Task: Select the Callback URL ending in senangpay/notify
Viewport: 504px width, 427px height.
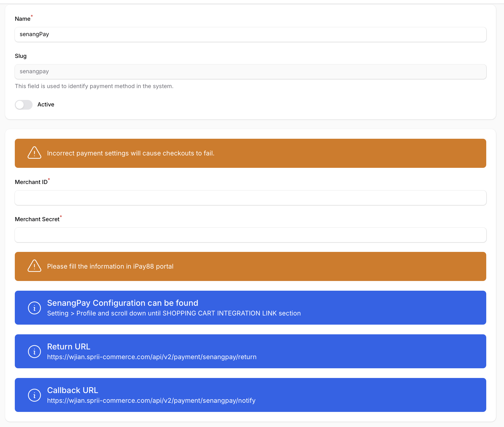Action: click(x=151, y=401)
